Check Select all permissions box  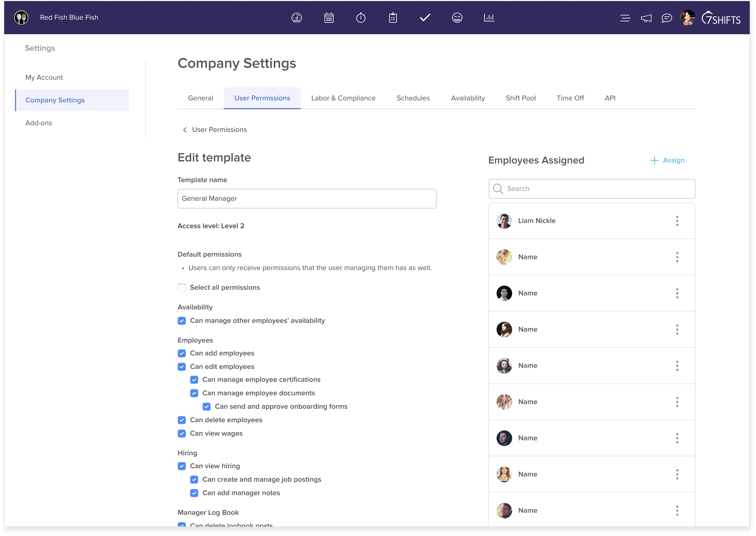tap(182, 287)
